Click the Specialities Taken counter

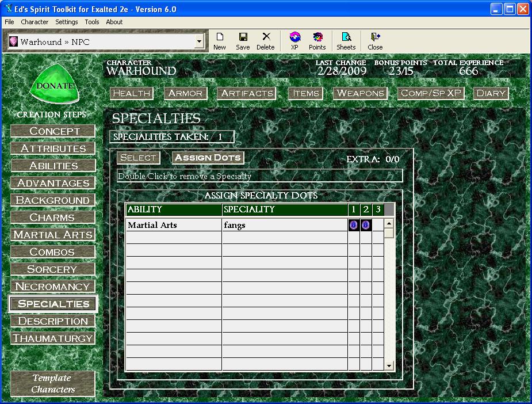[172, 137]
